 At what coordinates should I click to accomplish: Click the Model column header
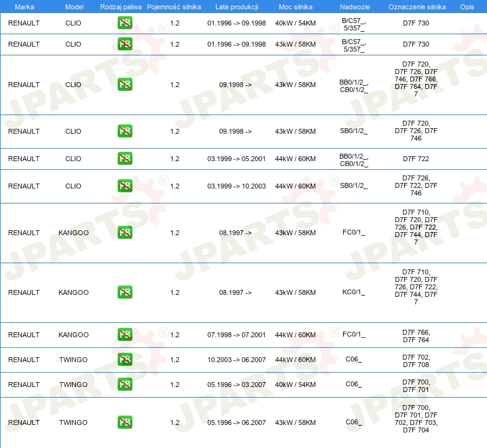coord(74,7)
